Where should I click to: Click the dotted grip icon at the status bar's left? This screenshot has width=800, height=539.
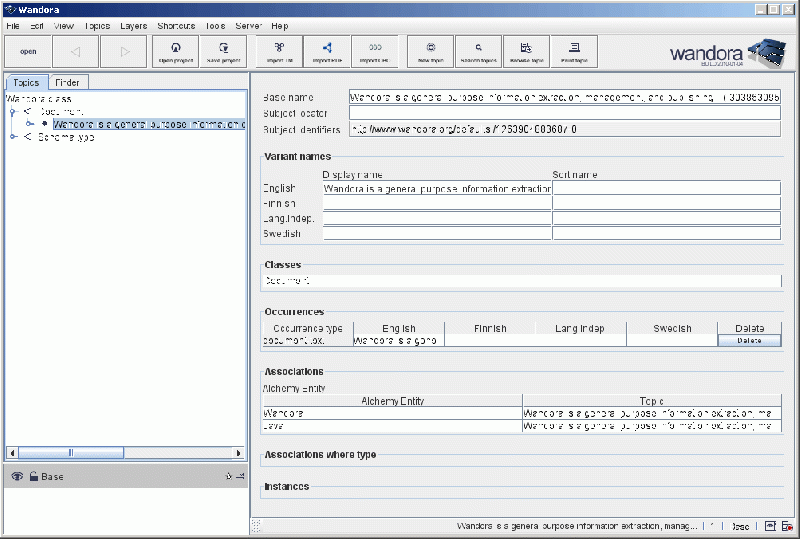pos(256,526)
